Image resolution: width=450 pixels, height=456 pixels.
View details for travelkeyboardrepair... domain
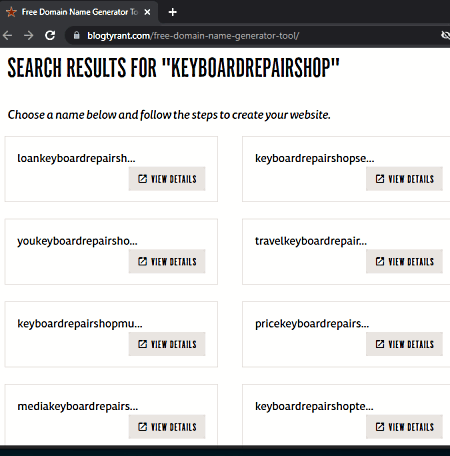404,262
